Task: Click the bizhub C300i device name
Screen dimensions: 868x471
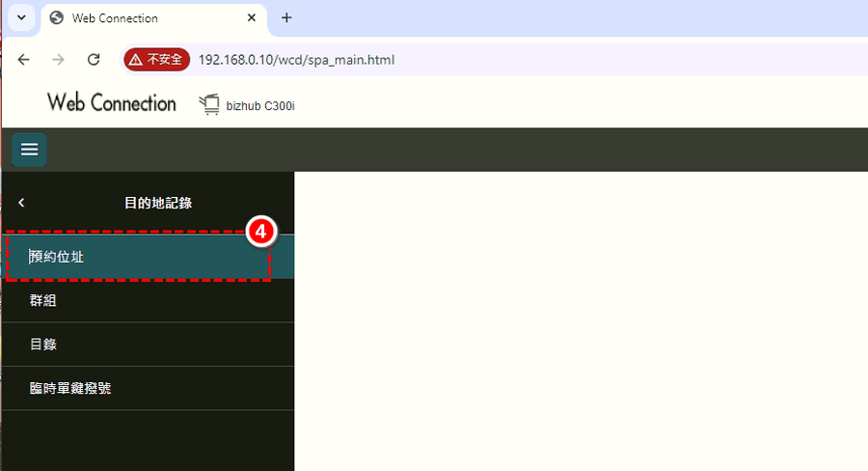Action: pyautogui.click(x=260, y=105)
